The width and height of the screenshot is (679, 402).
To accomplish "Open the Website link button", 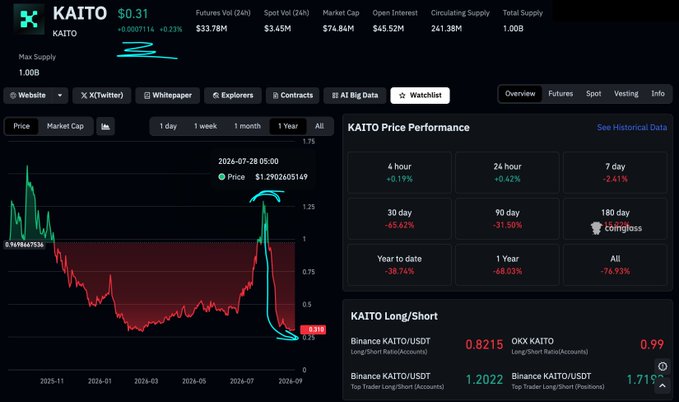I will (x=28, y=95).
